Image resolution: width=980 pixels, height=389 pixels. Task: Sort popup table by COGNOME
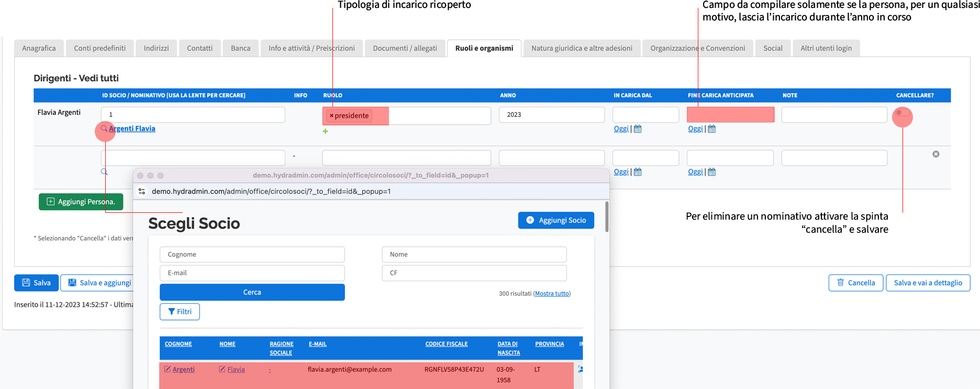[178, 344]
